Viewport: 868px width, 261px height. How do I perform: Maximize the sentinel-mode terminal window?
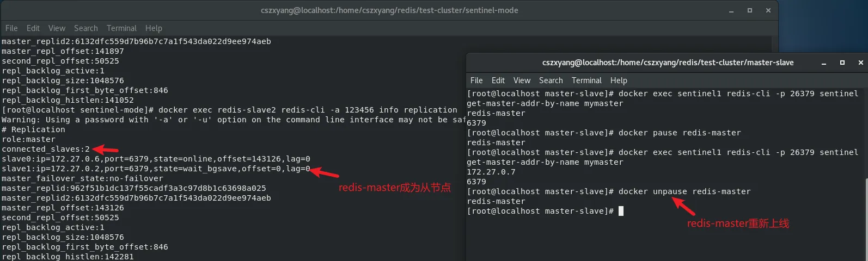(750, 10)
